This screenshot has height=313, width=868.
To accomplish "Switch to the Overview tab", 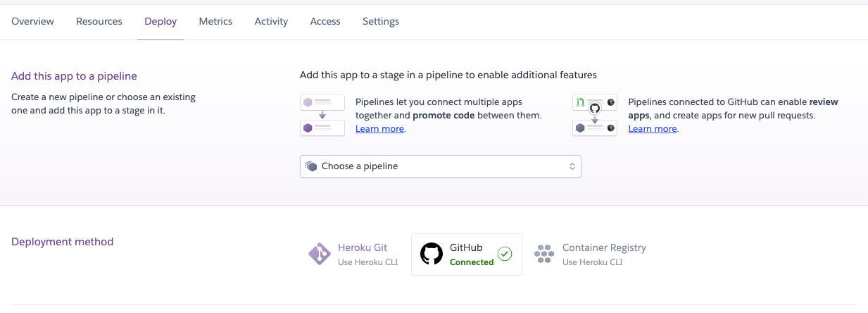I will click(32, 21).
